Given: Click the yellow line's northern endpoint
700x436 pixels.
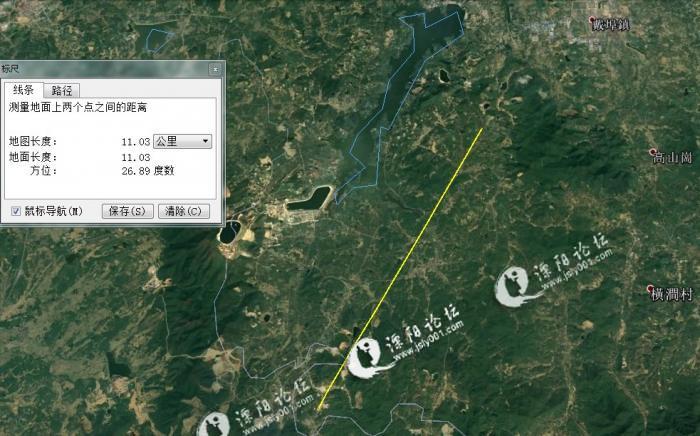Looking at the screenshot, I should 482,129.
